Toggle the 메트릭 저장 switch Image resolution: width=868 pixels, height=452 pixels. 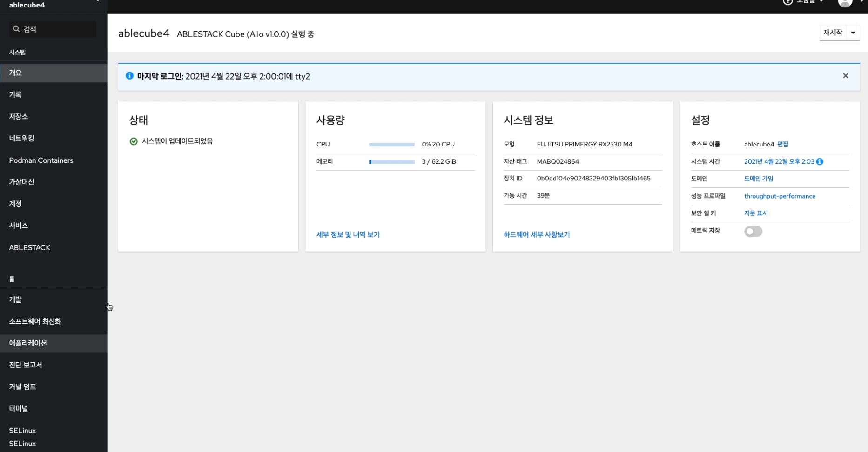click(x=753, y=231)
